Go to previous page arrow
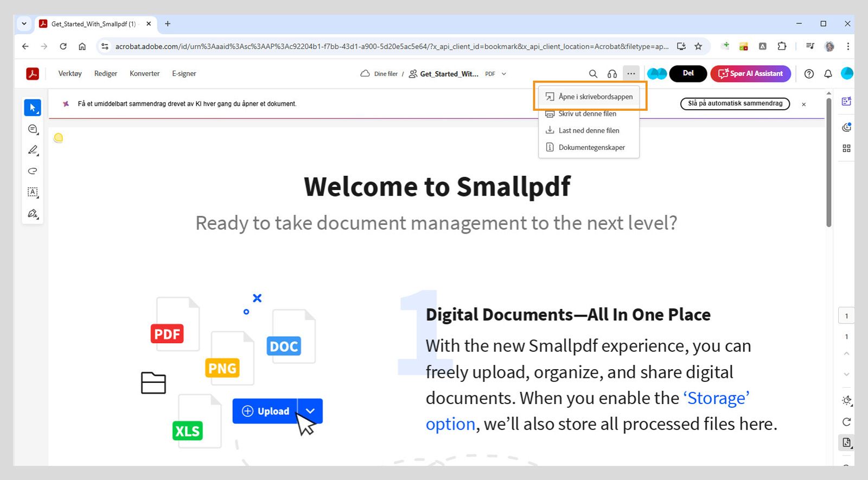 tap(846, 353)
